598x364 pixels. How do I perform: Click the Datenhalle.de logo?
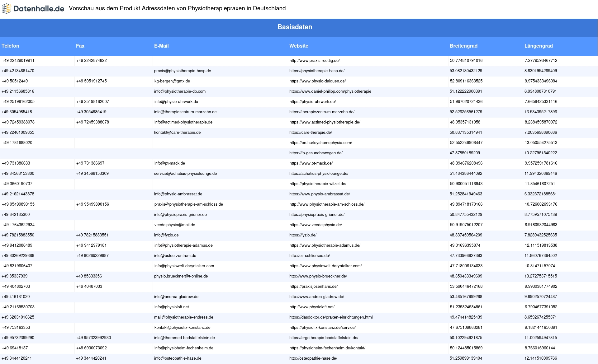pyautogui.click(x=33, y=9)
